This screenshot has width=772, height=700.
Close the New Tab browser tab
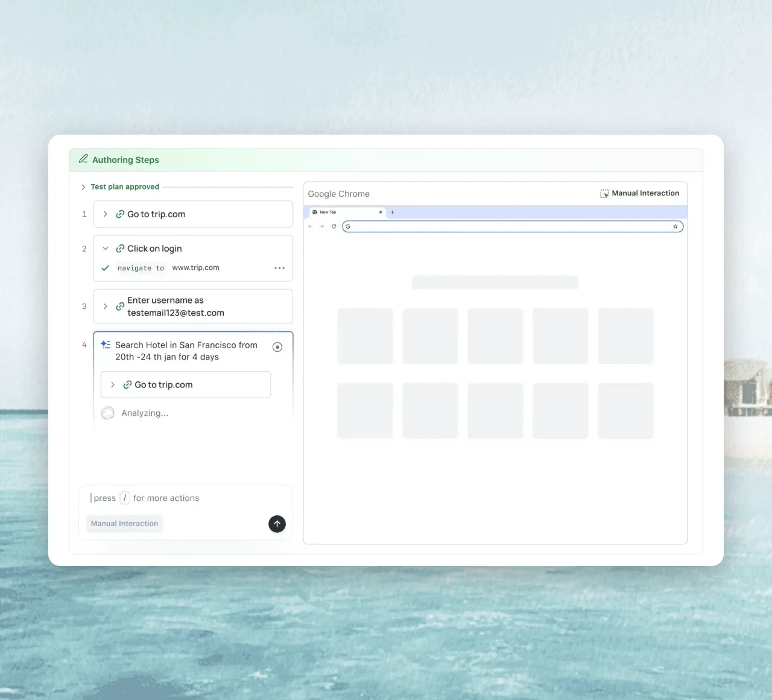click(x=381, y=212)
